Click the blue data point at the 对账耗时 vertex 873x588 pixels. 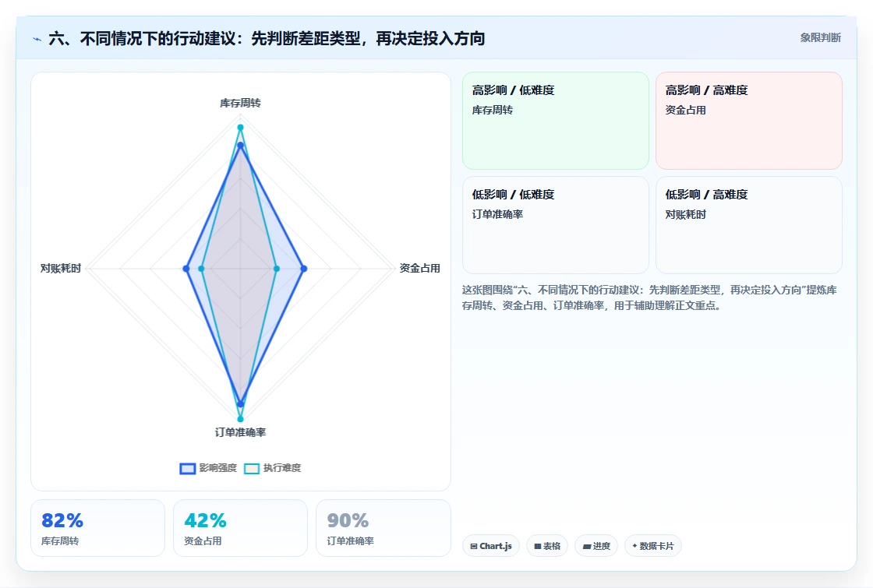tap(186, 269)
